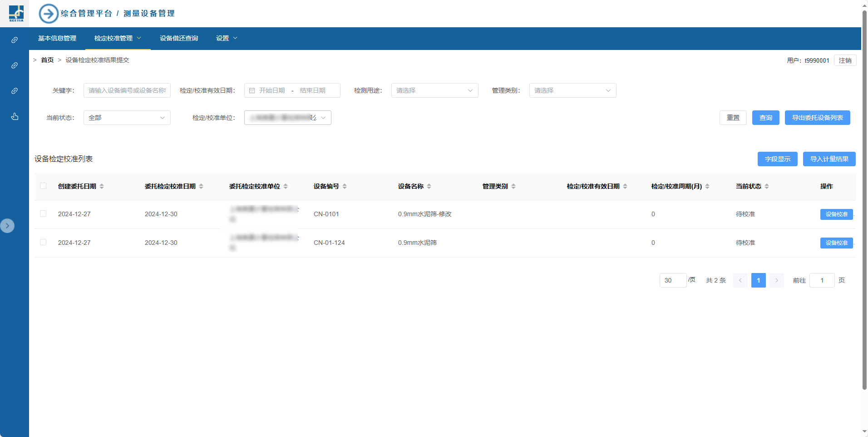Open the 管理类别 dropdown
The height and width of the screenshot is (437, 868).
(572, 90)
